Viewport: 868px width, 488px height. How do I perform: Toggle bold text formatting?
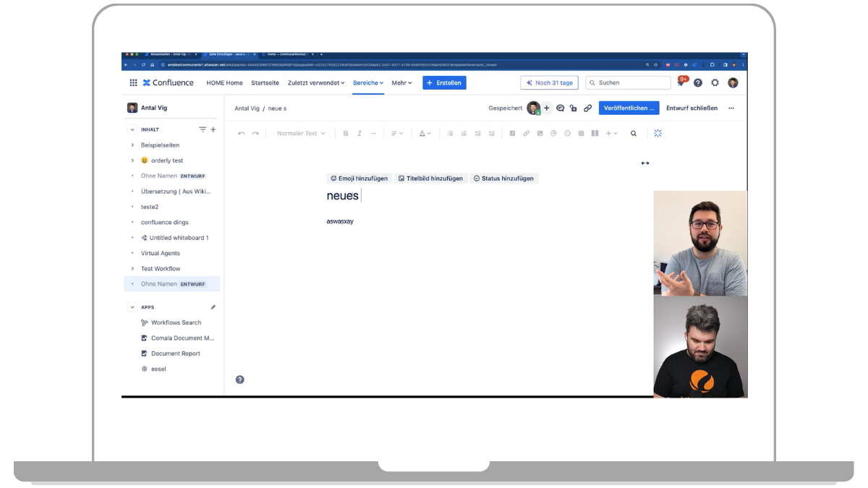coord(346,133)
